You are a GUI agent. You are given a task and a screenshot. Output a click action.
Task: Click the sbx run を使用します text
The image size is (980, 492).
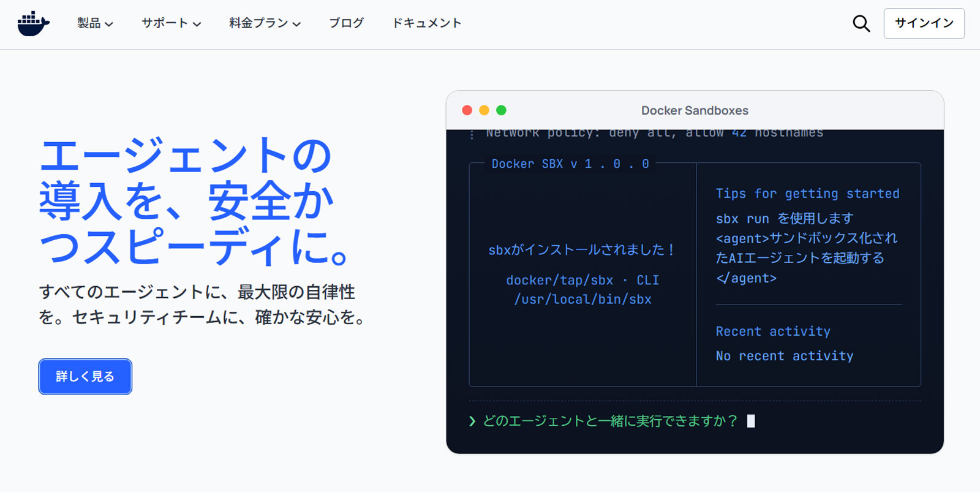click(x=785, y=218)
